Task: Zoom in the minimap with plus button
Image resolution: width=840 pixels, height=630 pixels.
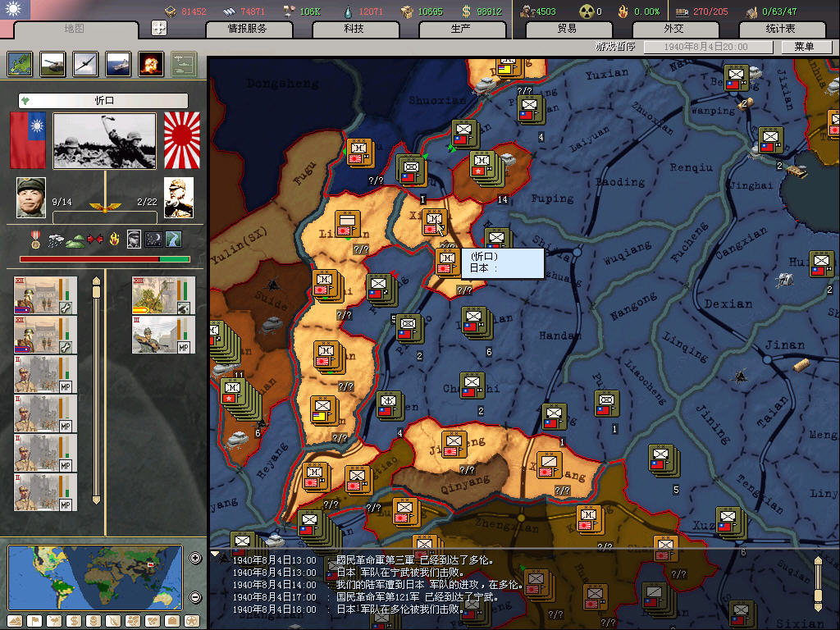Action: (x=195, y=558)
